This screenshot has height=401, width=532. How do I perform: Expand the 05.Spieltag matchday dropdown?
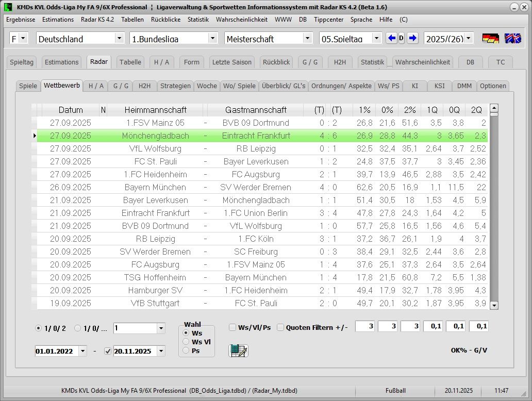[377, 38]
